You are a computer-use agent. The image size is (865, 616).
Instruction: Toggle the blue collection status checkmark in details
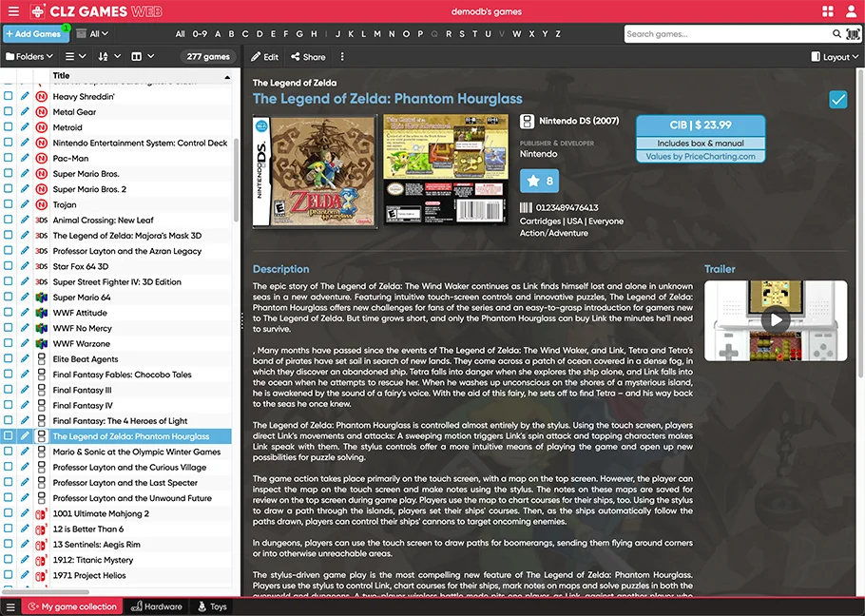point(838,99)
